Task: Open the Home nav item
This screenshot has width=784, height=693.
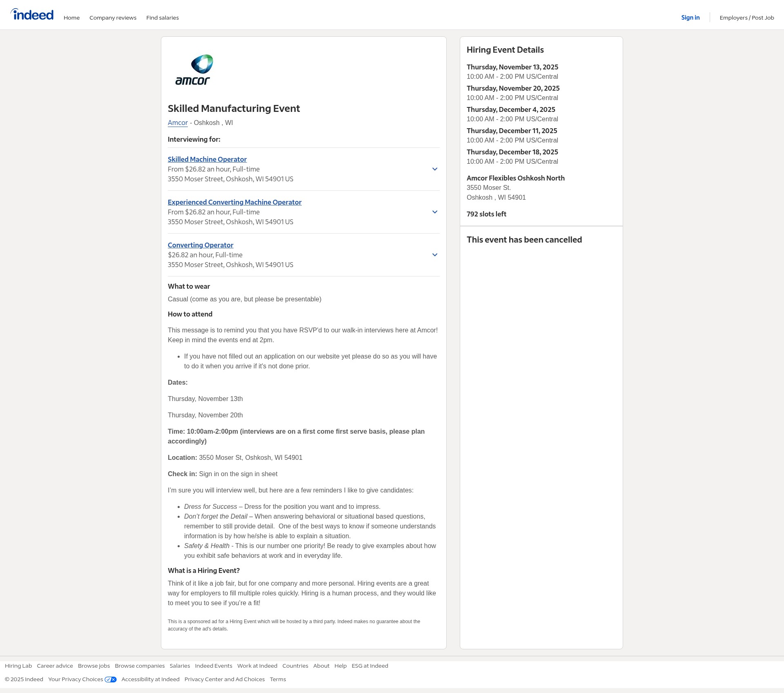Action: coord(71,18)
